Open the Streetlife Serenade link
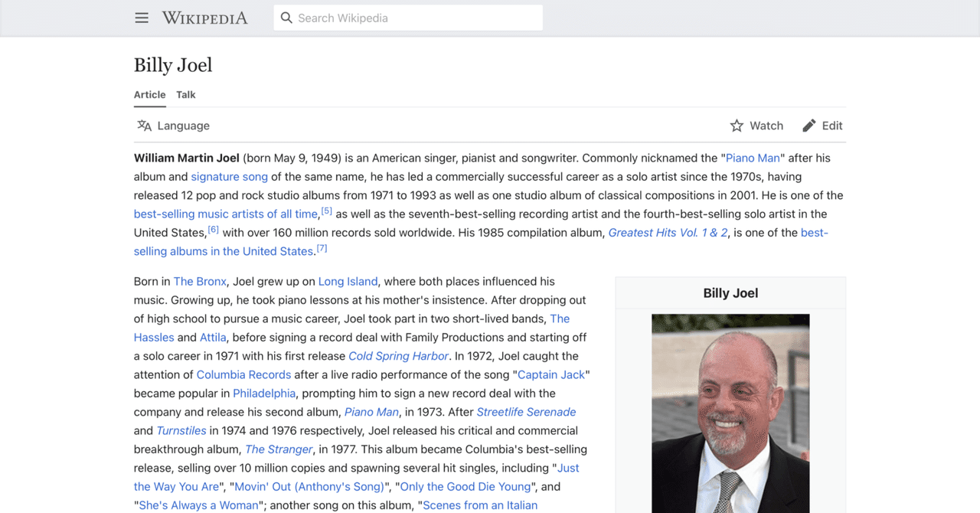980x513 pixels. coord(526,412)
